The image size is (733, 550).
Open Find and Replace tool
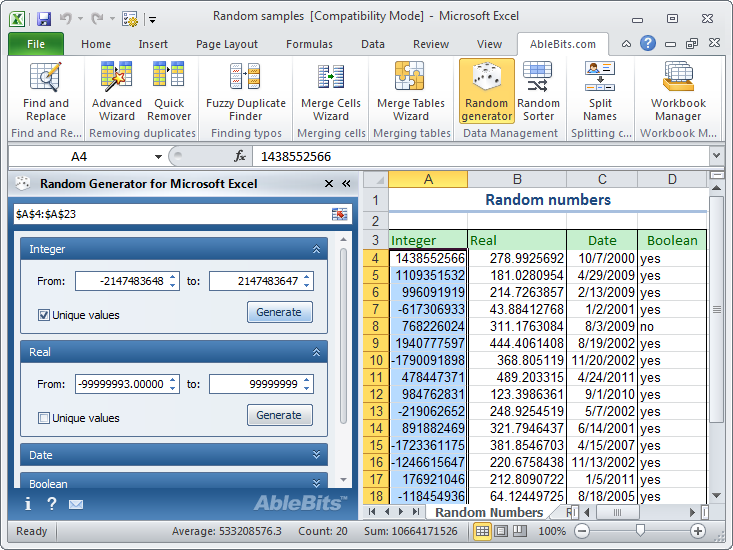[46, 92]
